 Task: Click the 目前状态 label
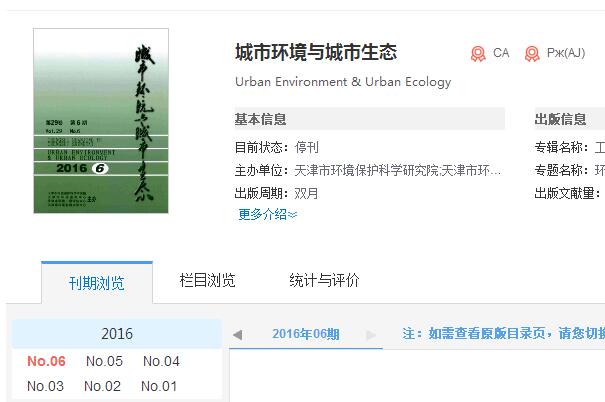[262, 147]
